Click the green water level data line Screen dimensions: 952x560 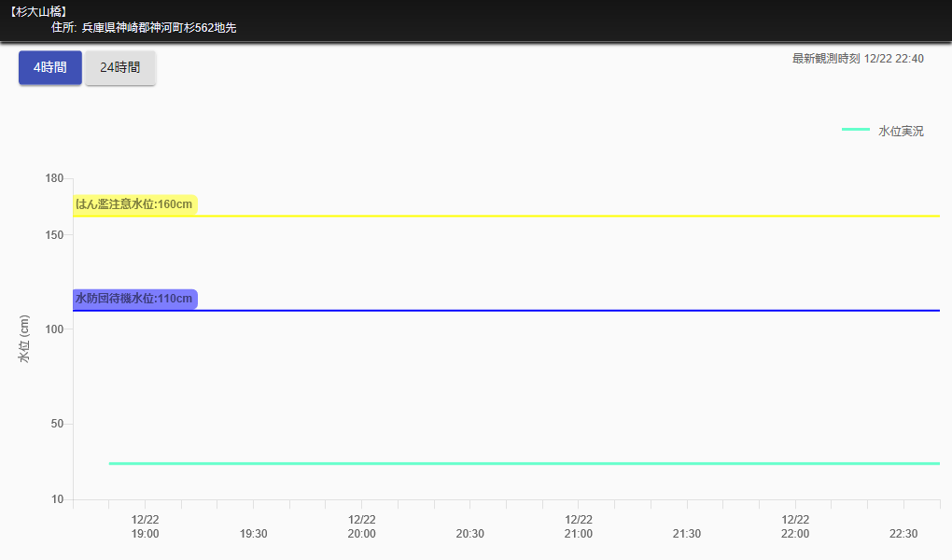click(523, 464)
